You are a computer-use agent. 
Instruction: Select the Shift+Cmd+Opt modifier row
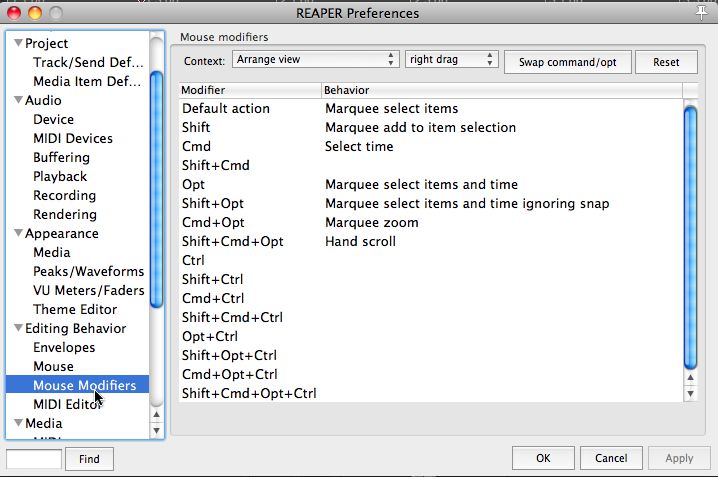[431, 241]
